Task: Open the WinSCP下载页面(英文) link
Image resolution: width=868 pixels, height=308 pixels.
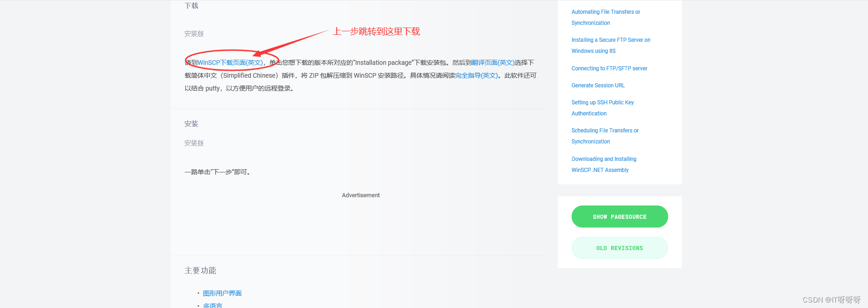Action: coord(230,63)
